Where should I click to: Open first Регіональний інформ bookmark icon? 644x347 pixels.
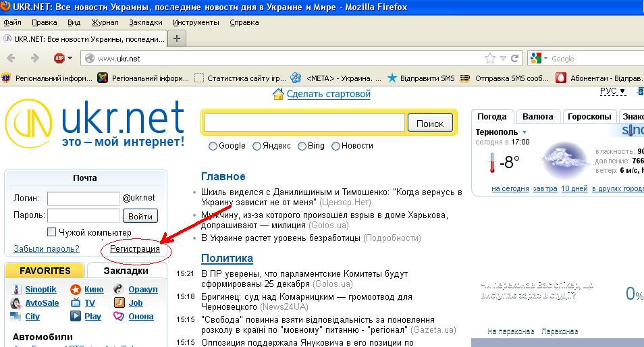pos(6,78)
